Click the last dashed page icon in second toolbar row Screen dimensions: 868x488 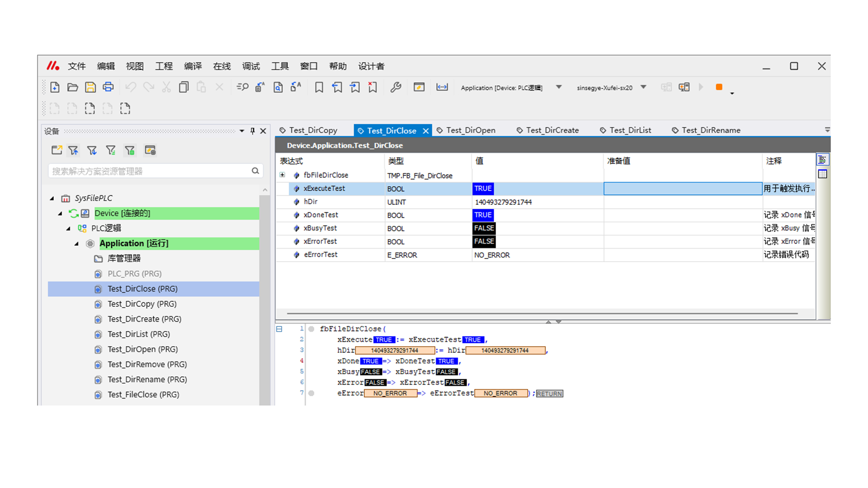pyautogui.click(x=125, y=108)
